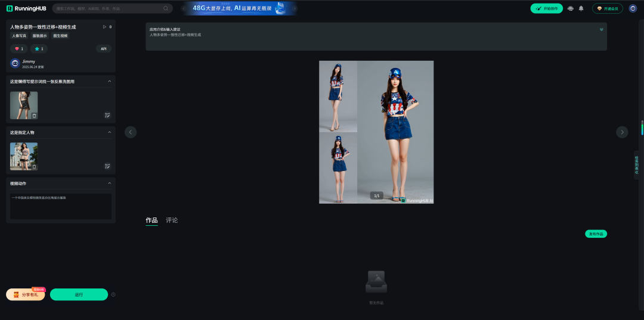Switch to the 作品 tab
The image size is (644, 320).
151,220
